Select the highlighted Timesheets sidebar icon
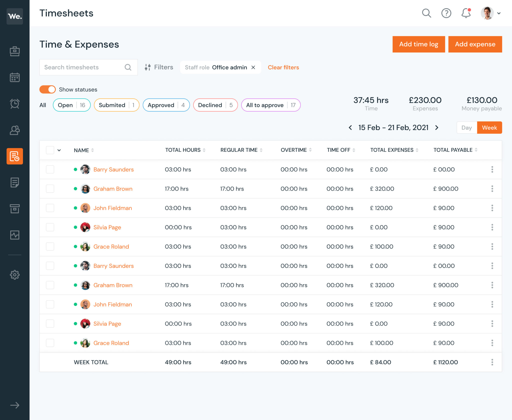The height and width of the screenshot is (420, 512). point(14,156)
